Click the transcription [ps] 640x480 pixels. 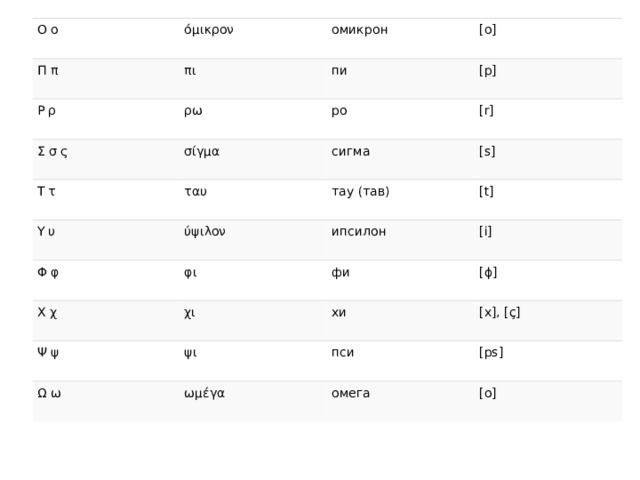(x=491, y=353)
